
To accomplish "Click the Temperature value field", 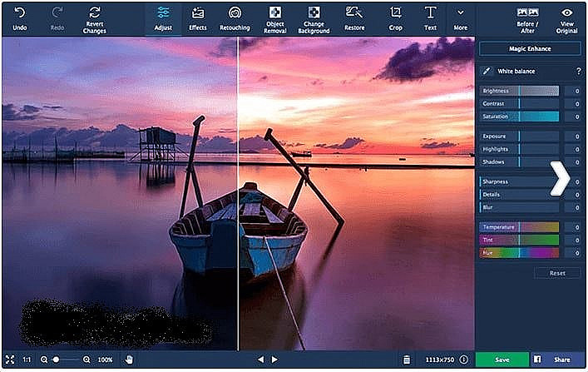I will (573, 227).
